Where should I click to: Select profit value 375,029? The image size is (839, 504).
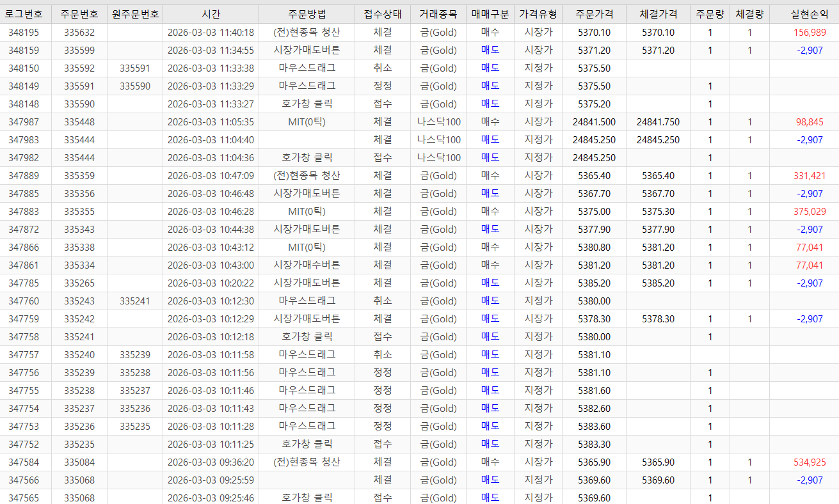click(x=810, y=212)
